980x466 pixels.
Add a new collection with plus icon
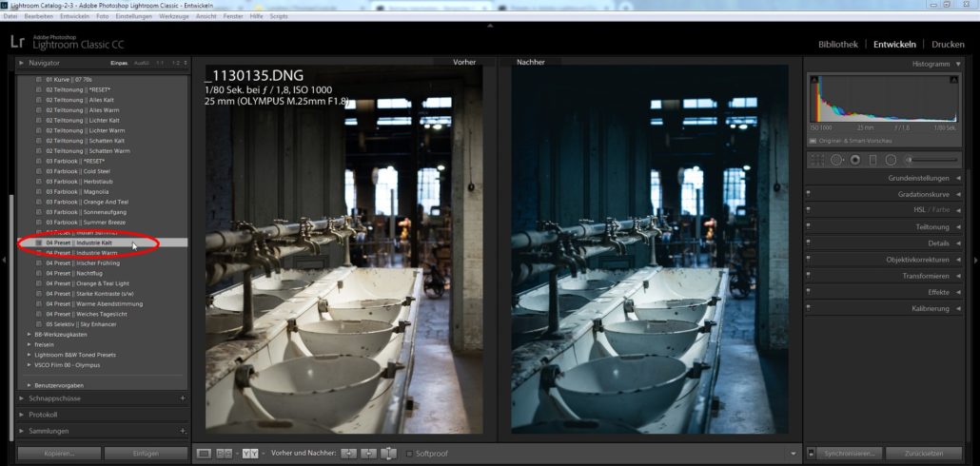coord(183,431)
